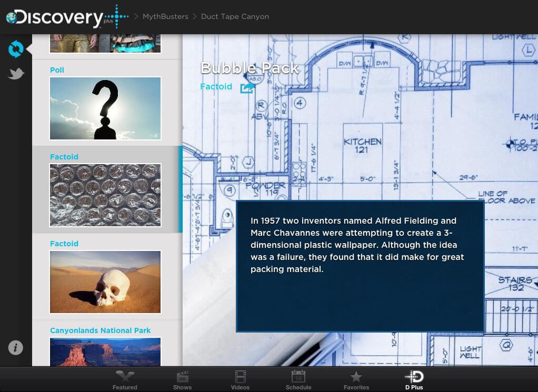The height and width of the screenshot is (392, 538).
Task: Open Canyonlands National Park thumbnail
Action: (105, 351)
